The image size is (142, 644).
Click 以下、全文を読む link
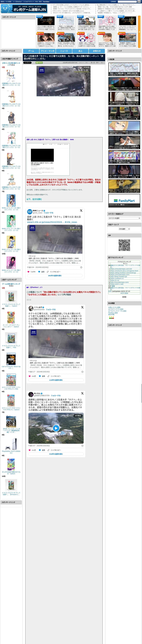pos(34,199)
